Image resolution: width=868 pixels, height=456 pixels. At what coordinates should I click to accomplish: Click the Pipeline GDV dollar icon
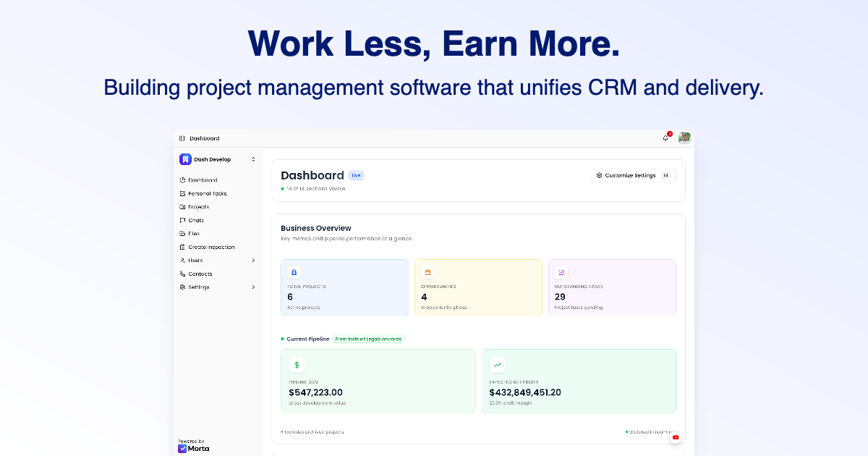point(297,365)
